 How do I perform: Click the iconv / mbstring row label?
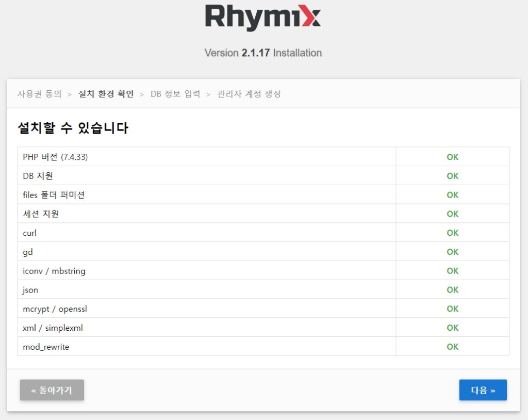tap(54, 271)
